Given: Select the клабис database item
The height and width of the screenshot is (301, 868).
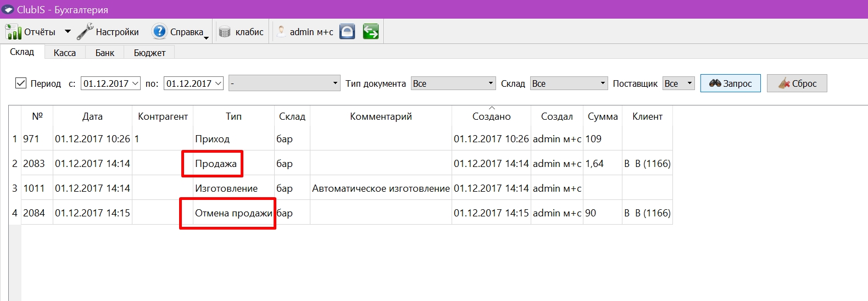Looking at the screenshot, I should 241,32.
